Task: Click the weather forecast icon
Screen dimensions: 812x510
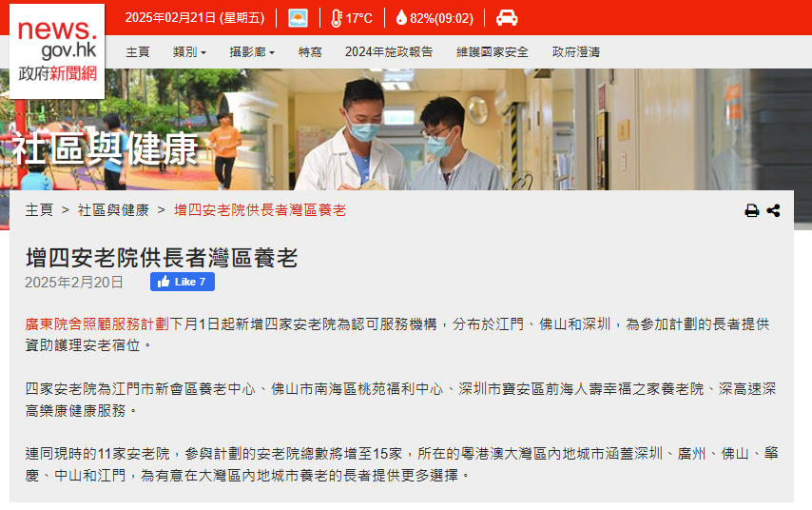Action: point(298,18)
